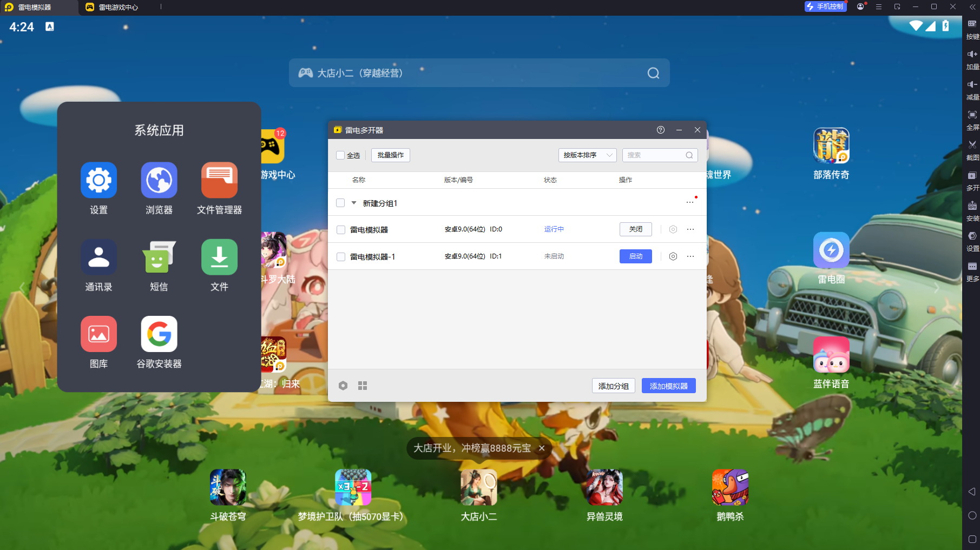This screenshot has height=550, width=980.
Task: Click the 添加模拟器 button
Action: coord(669,386)
